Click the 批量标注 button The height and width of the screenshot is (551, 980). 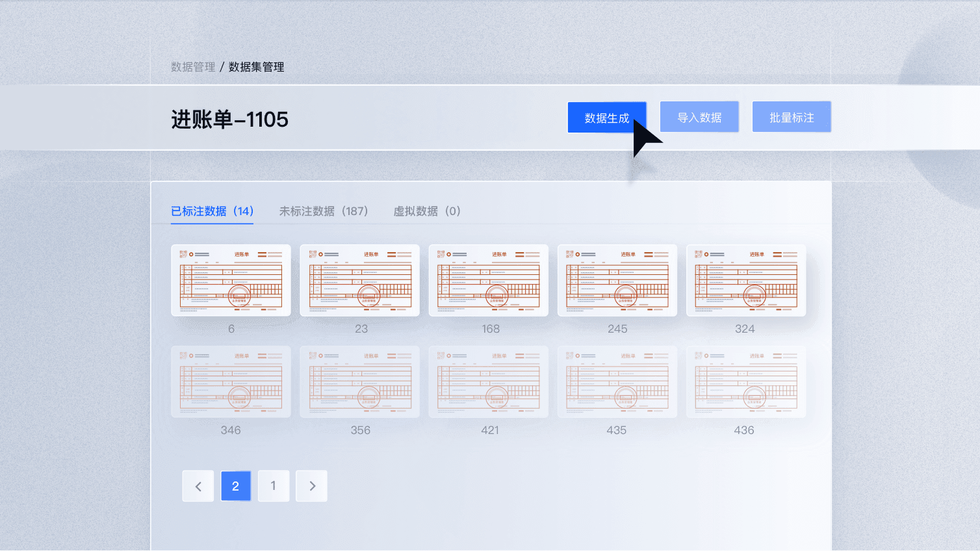[792, 117]
